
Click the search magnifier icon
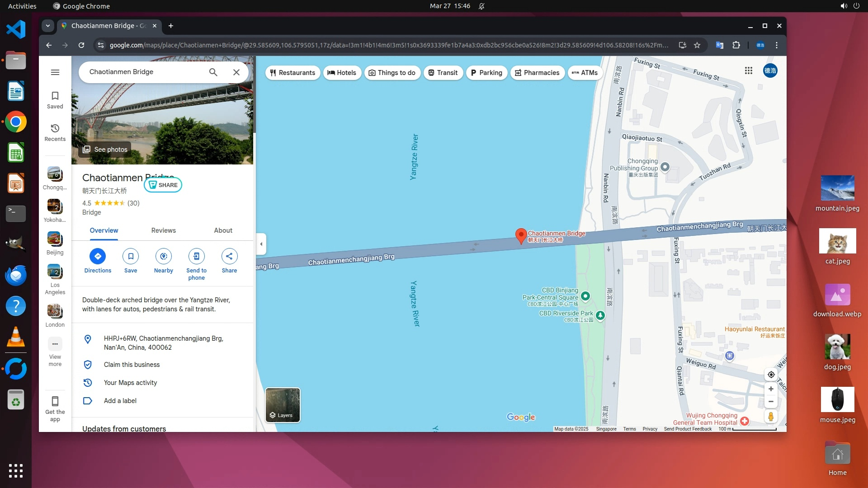213,72
